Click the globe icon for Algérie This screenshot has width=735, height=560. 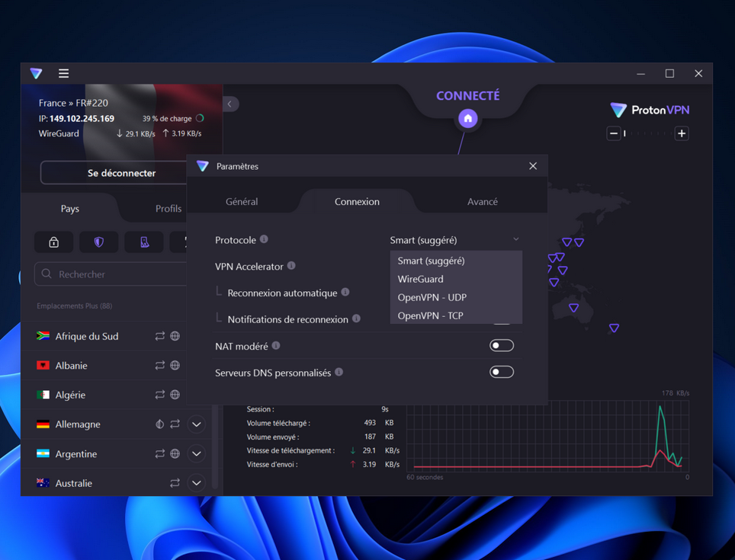pyautogui.click(x=175, y=395)
